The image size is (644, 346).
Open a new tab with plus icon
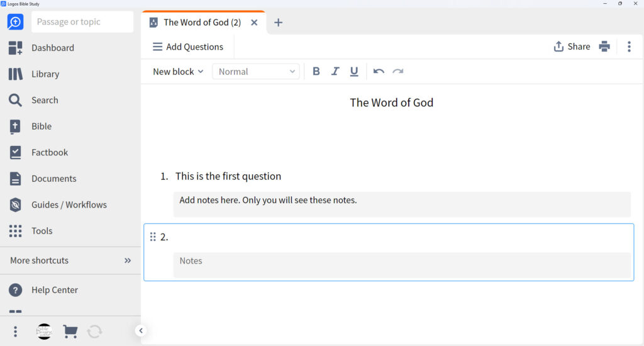[x=278, y=23]
